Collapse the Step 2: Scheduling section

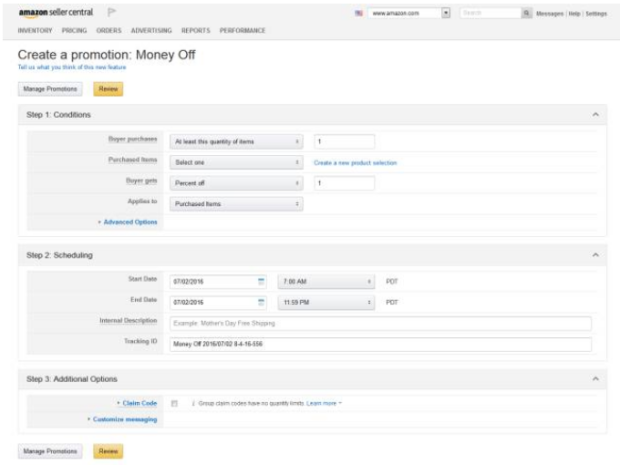pos(595,255)
